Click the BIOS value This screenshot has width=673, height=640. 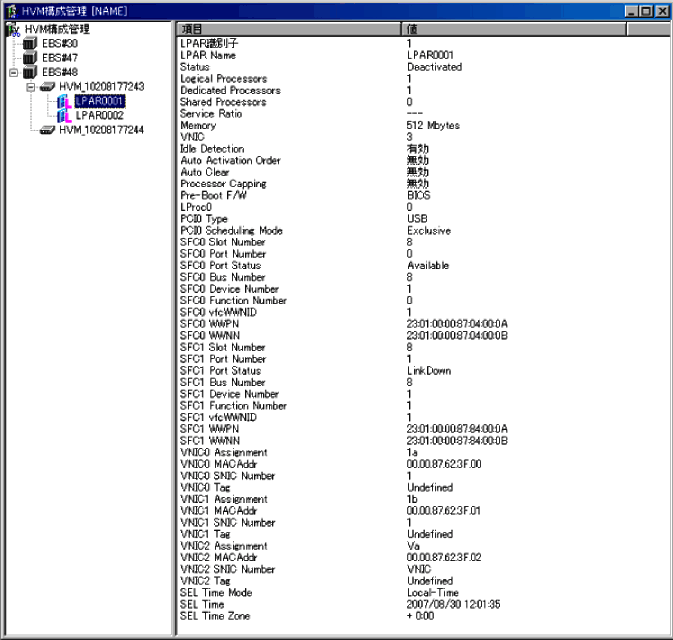pyautogui.click(x=418, y=196)
